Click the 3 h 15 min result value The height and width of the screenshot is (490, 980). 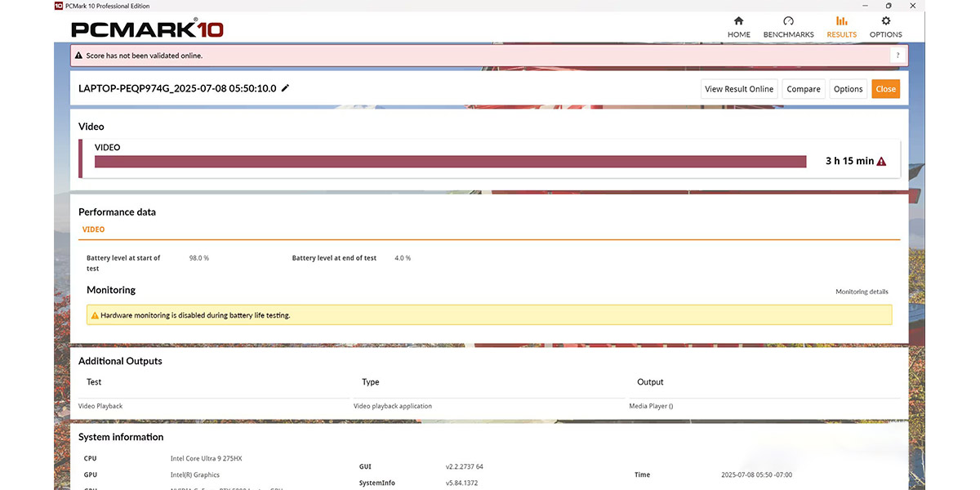click(x=849, y=162)
